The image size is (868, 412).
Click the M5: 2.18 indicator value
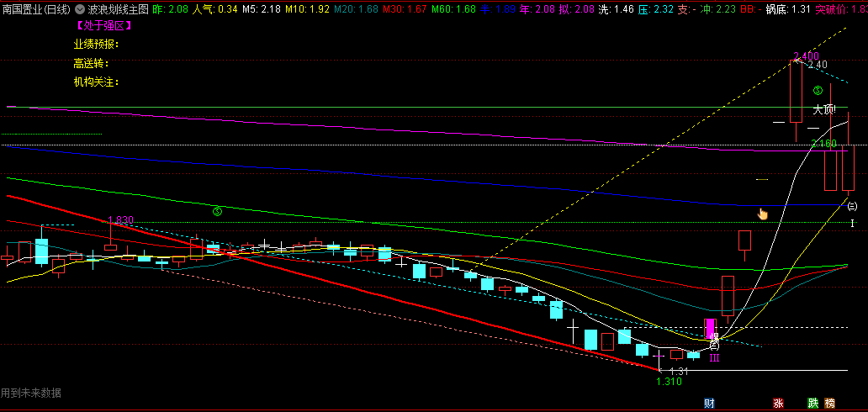pyautogui.click(x=262, y=9)
